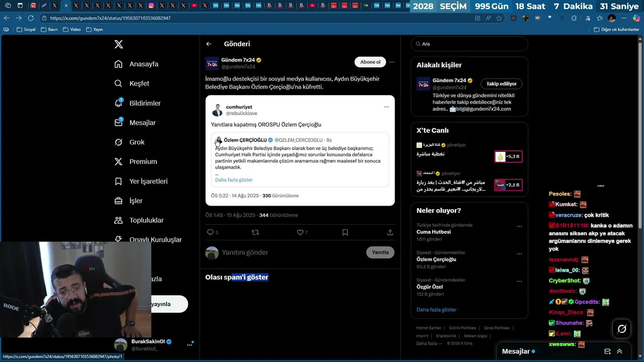
Task: Like the post with the heart icon
Action: [x=300, y=232]
